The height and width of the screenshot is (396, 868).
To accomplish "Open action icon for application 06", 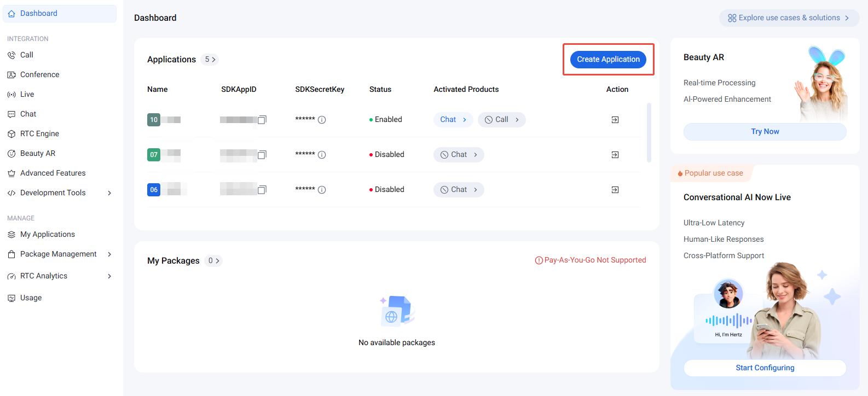I will click(615, 190).
